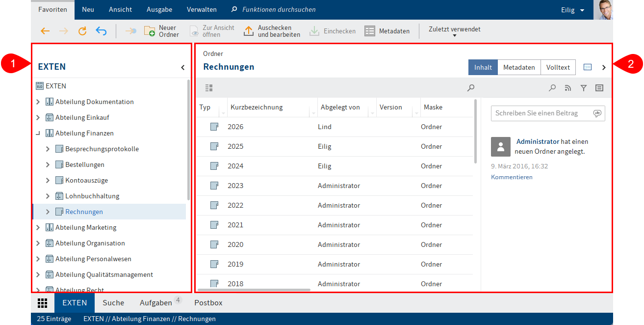
Task: Subscribe to folder via RSS feed icon
Action: [x=568, y=88]
